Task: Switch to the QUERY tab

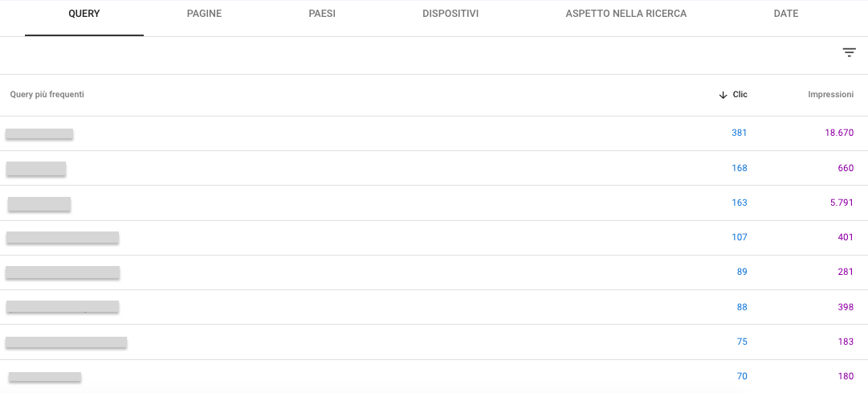Action: pos(84,14)
